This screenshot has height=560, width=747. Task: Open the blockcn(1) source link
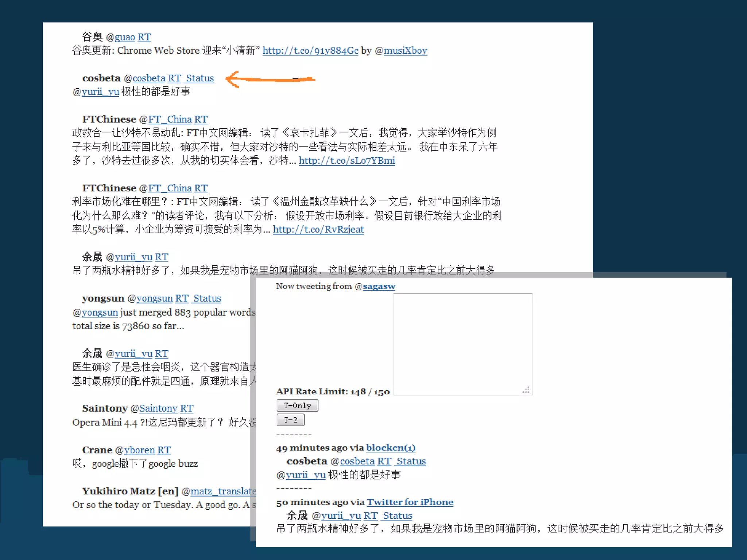click(391, 448)
